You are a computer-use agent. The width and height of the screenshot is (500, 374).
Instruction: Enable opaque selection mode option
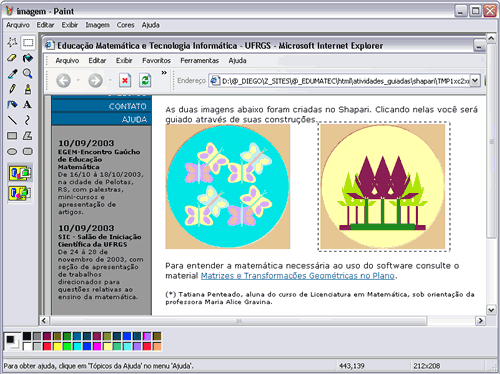[20, 173]
